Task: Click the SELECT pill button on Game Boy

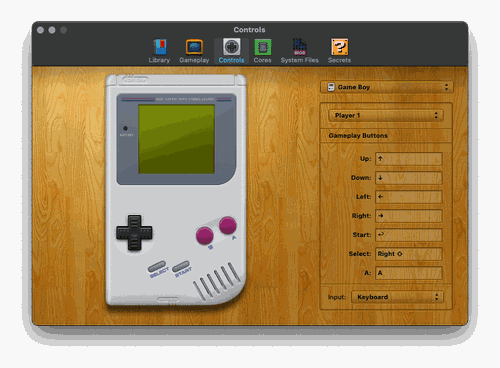Action: (157, 267)
